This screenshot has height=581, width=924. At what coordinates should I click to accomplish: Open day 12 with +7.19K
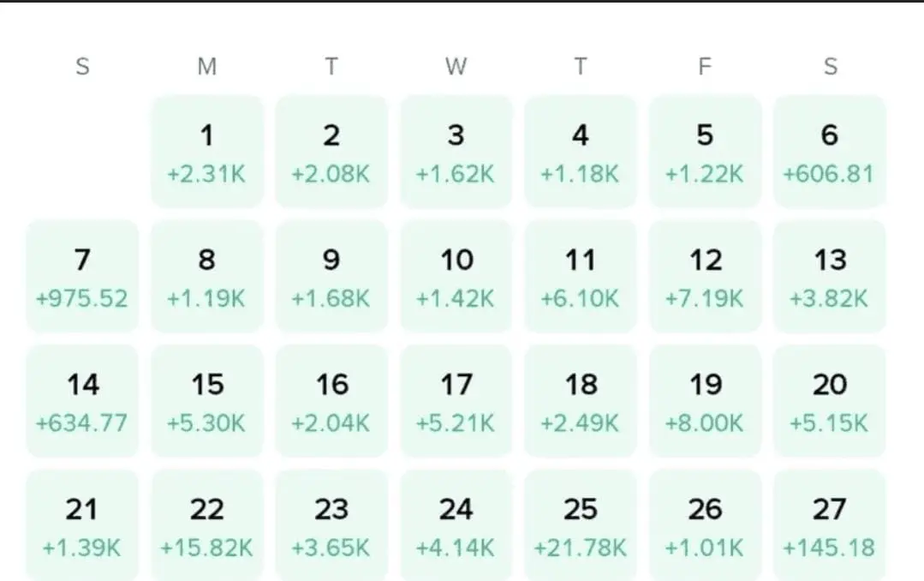coord(706,277)
